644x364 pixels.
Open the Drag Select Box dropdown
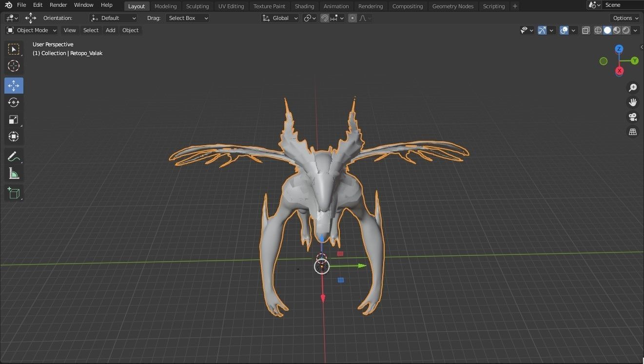188,18
